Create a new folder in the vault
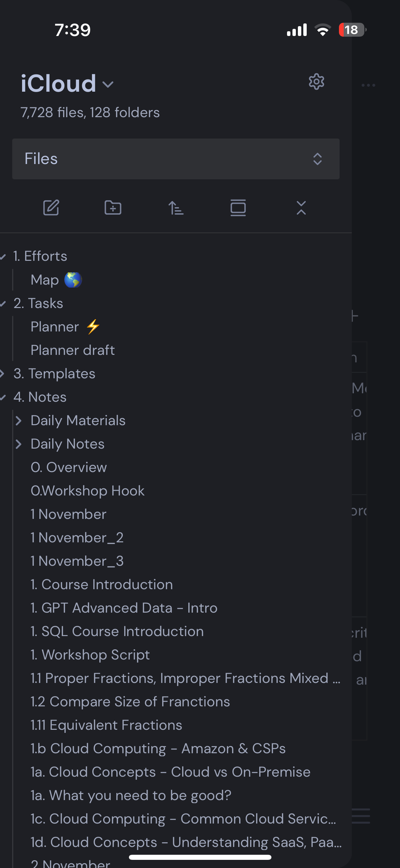 [113, 208]
